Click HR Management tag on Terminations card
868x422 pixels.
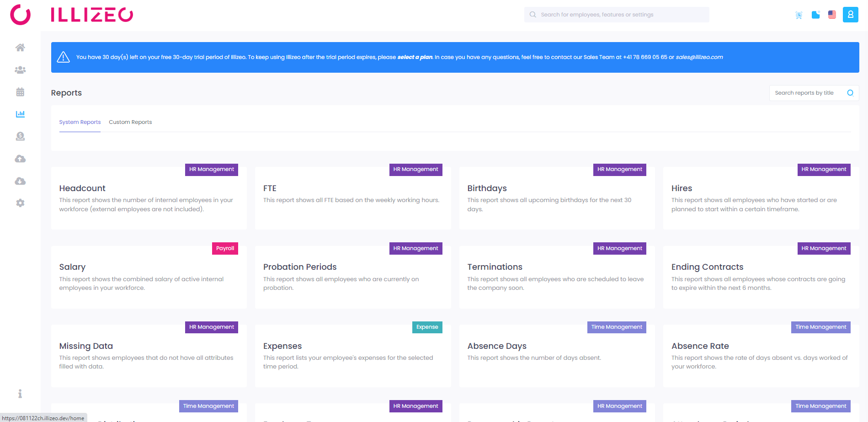coord(620,248)
